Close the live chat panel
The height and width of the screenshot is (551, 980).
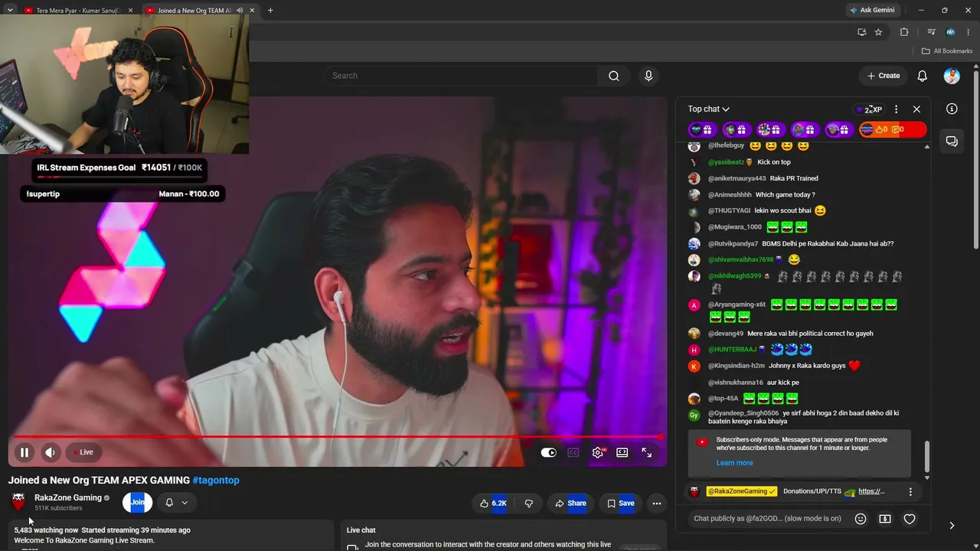point(916,109)
